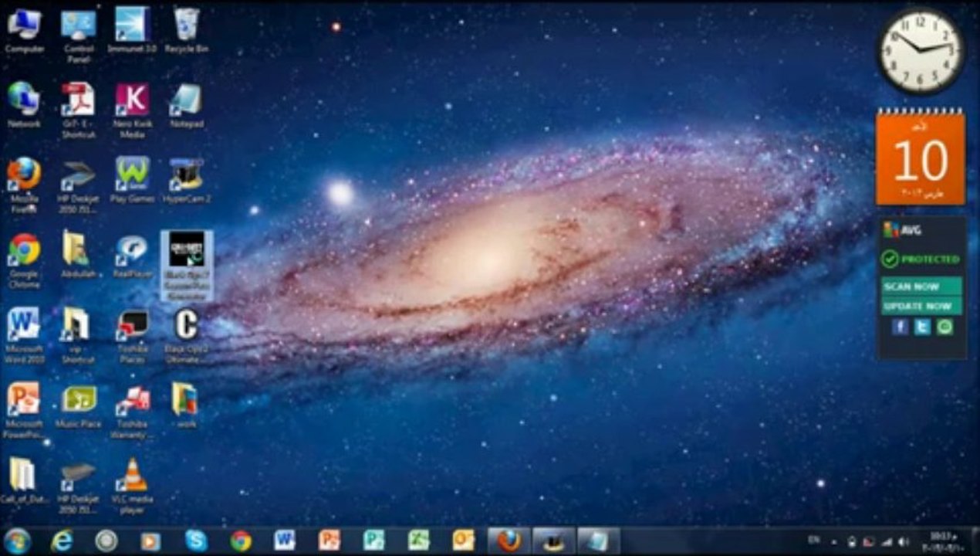This screenshot has height=556, width=980.
Task: Open the Windows Start menu
Action: point(17,541)
